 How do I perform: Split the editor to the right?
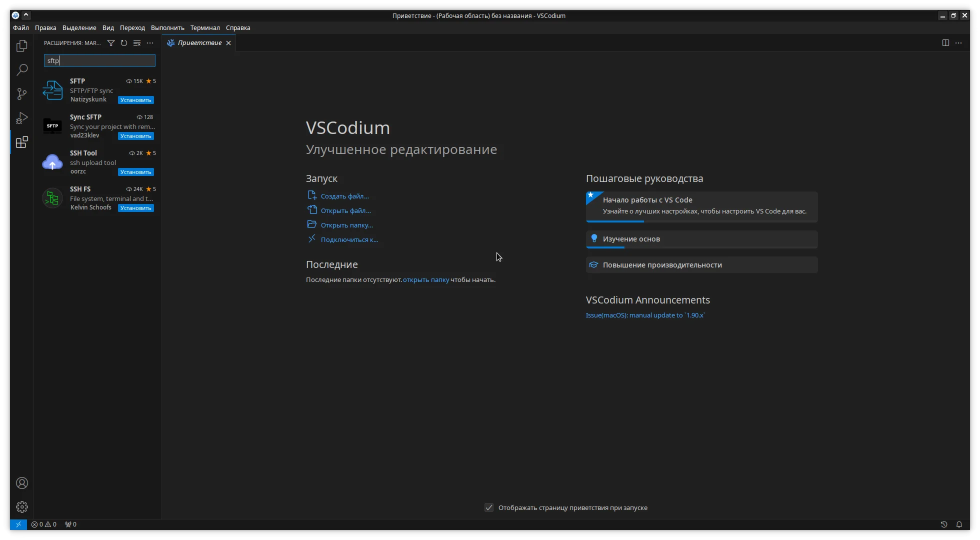click(945, 43)
